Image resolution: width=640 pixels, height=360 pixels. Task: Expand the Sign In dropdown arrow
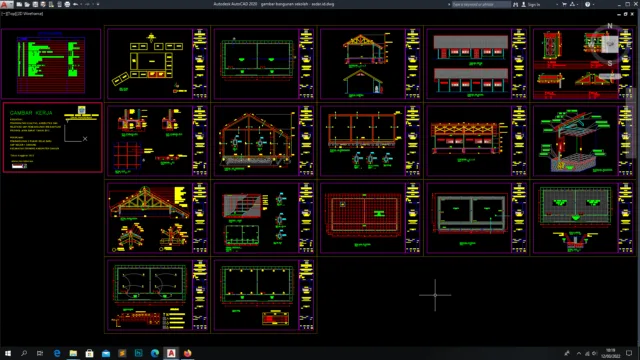pyautogui.click(x=557, y=4)
